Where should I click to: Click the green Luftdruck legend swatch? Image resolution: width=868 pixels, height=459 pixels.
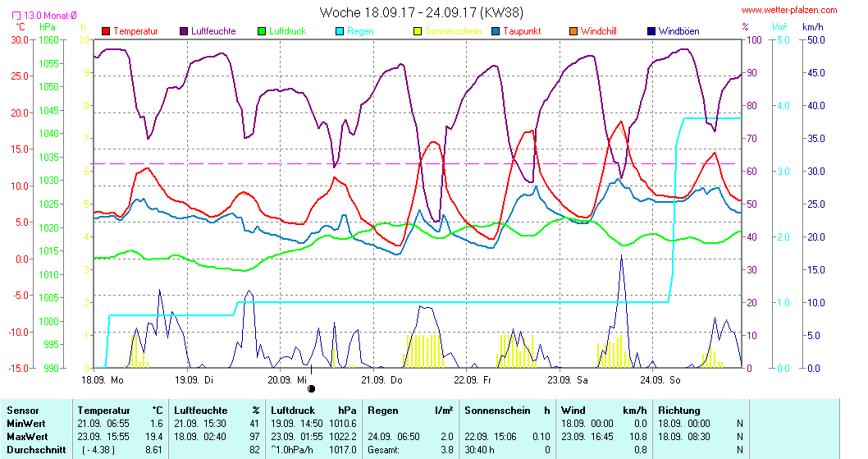click(x=262, y=31)
